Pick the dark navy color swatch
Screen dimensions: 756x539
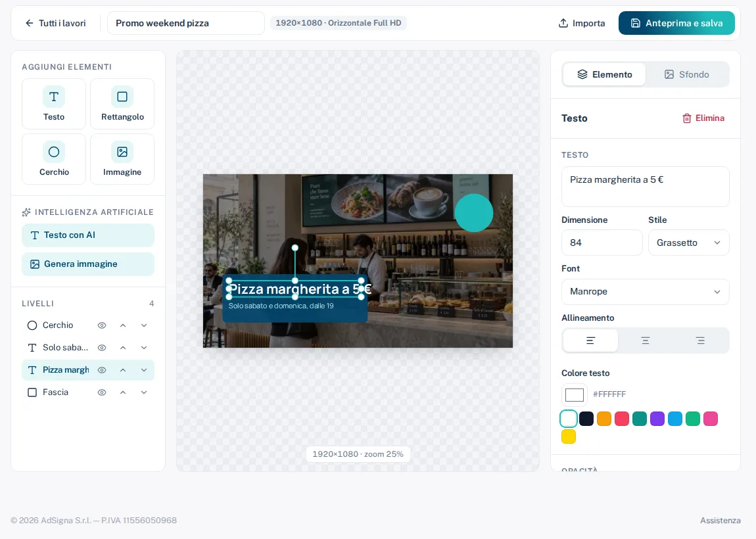click(586, 419)
